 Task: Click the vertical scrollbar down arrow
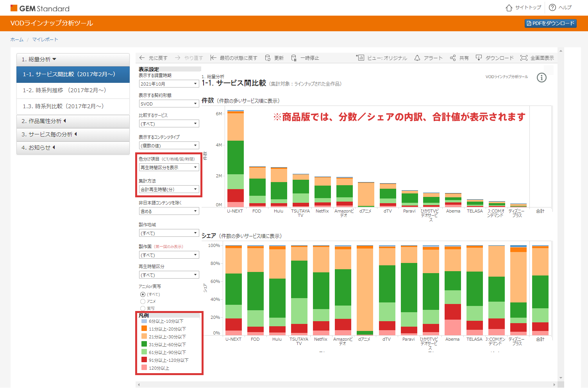pos(561,378)
